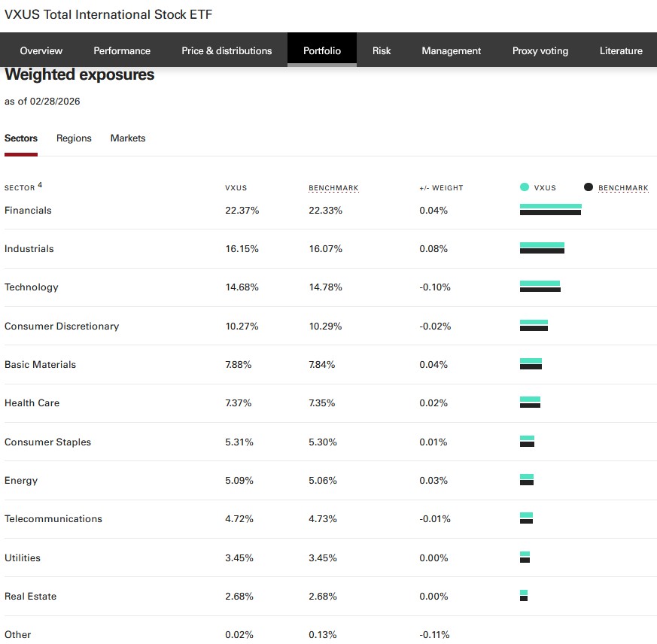This screenshot has height=644, width=657.
Task: Click the BENCHMARK legend label
Action: [x=623, y=188]
